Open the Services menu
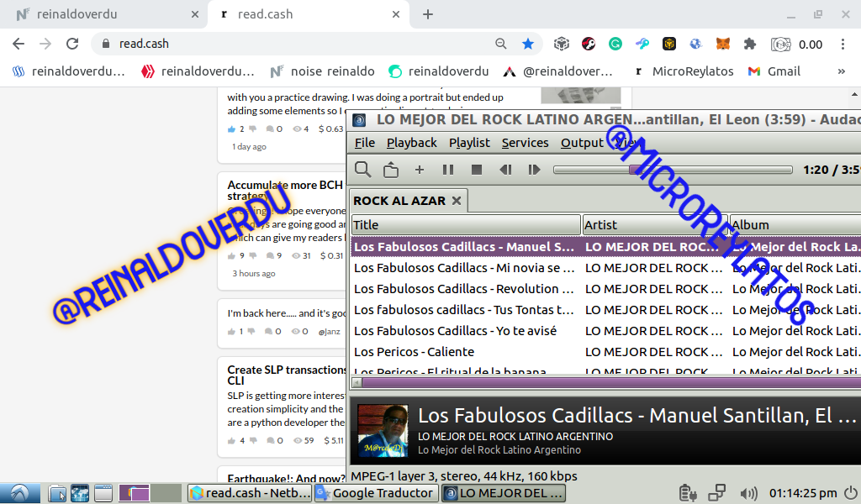 [x=525, y=143]
